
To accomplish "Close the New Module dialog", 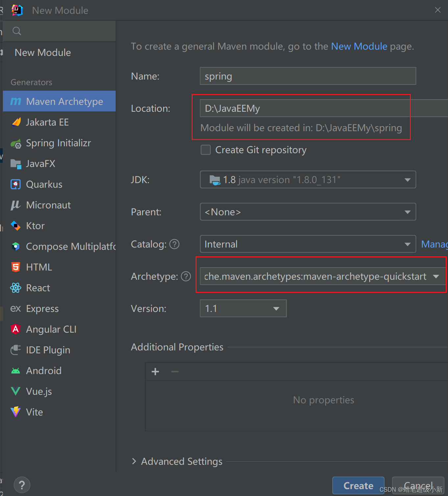I will click(438, 10).
